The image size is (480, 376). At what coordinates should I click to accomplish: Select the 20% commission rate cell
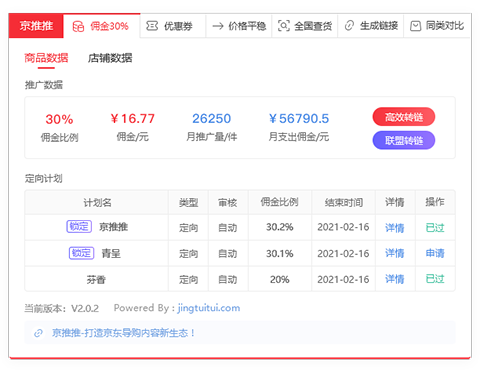280,279
